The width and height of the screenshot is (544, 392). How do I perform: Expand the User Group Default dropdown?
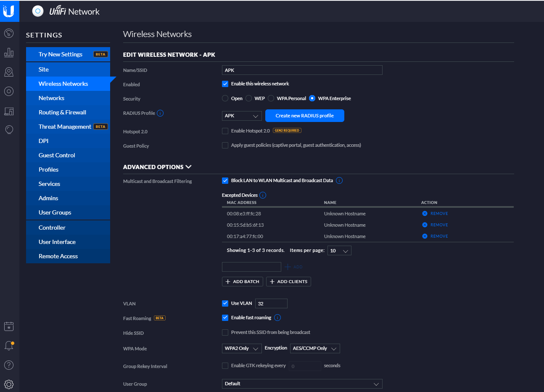point(302,384)
